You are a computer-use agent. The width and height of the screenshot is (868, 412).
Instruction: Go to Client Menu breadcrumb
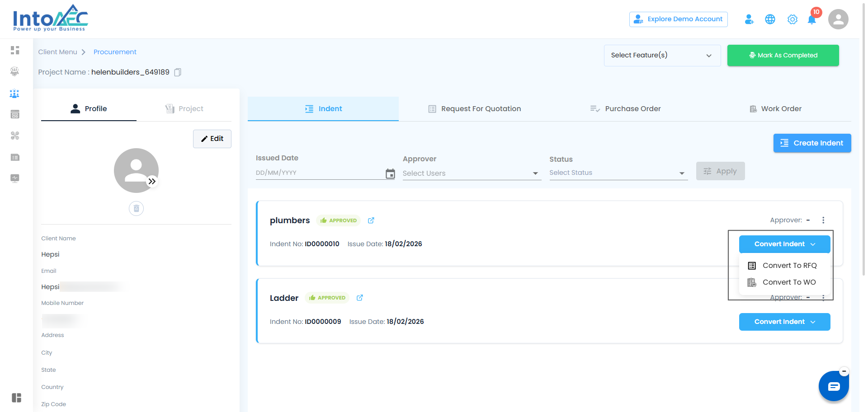(58, 52)
